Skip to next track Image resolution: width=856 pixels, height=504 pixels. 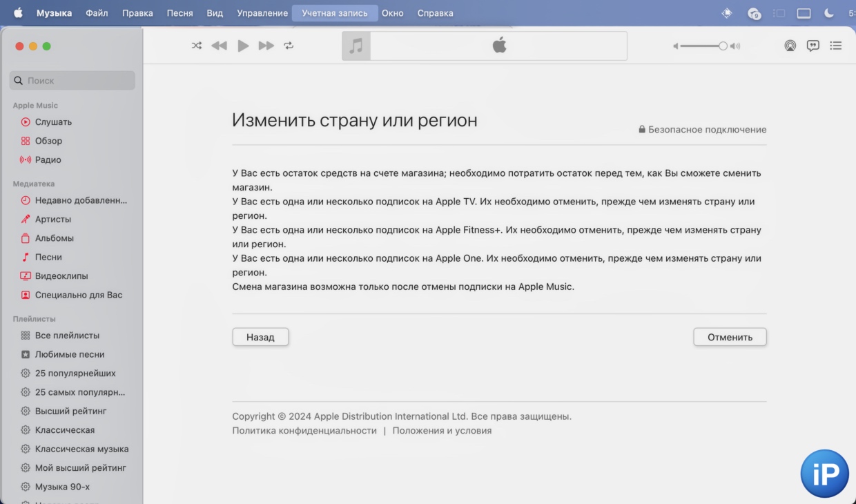[x=266, y=46]
